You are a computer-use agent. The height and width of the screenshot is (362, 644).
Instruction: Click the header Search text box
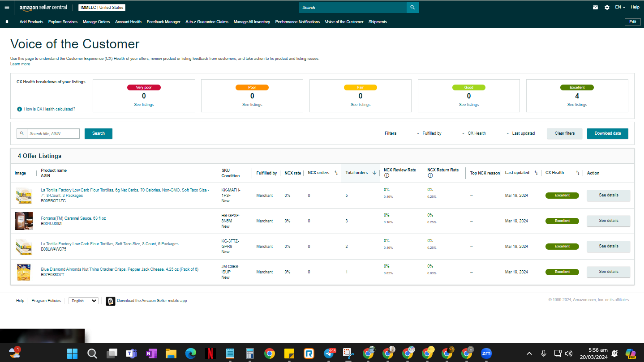pyautogui.click(x=353, y=8)
